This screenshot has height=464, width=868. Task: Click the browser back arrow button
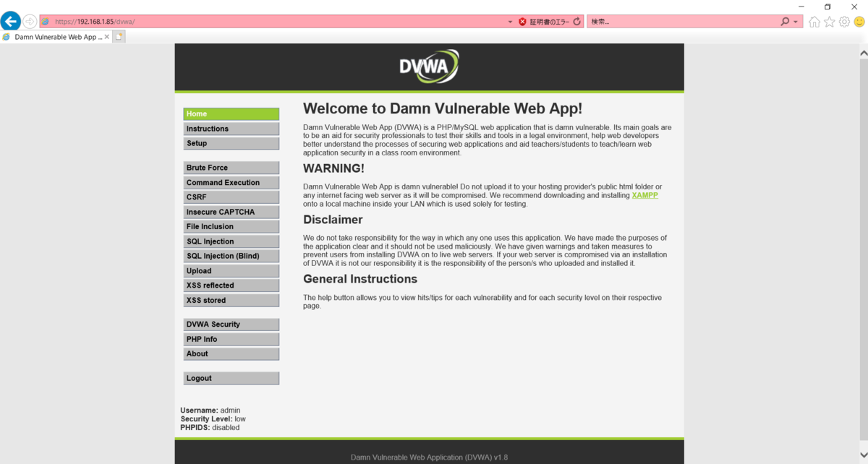10,22
